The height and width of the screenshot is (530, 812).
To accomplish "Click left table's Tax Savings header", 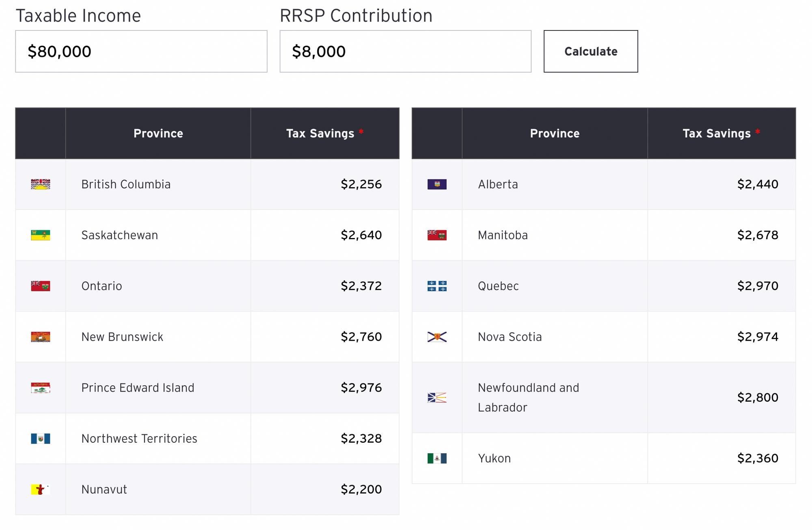I will click(x=320, y=134).
